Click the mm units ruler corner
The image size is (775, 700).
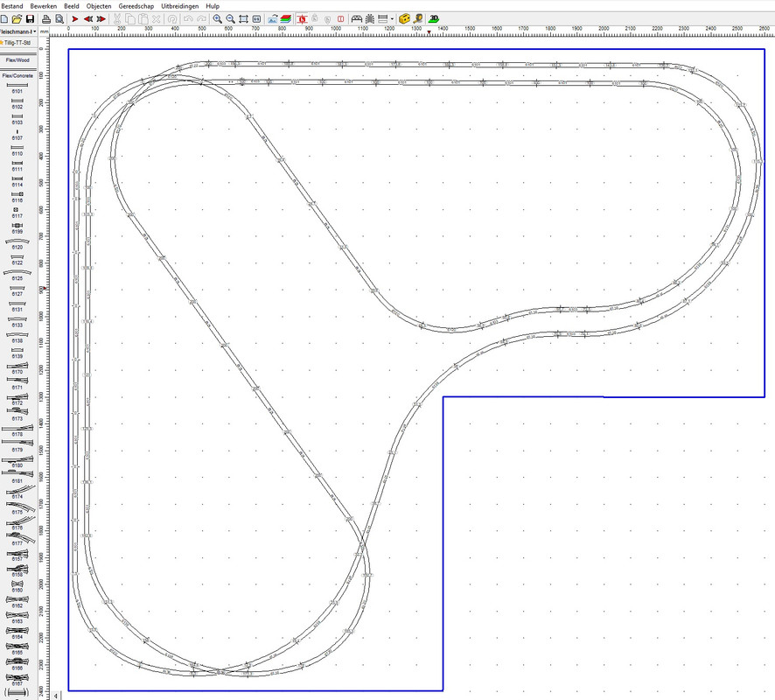coord(44,31)
